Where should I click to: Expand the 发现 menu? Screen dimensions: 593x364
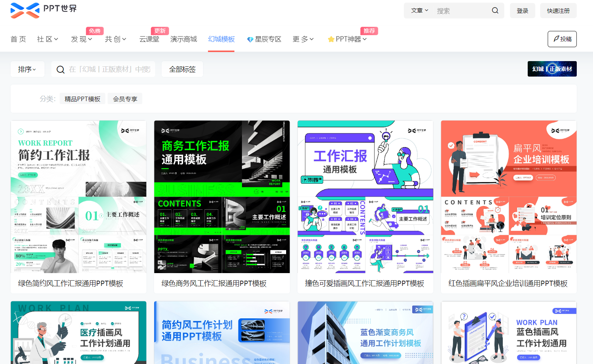(82, 39)
